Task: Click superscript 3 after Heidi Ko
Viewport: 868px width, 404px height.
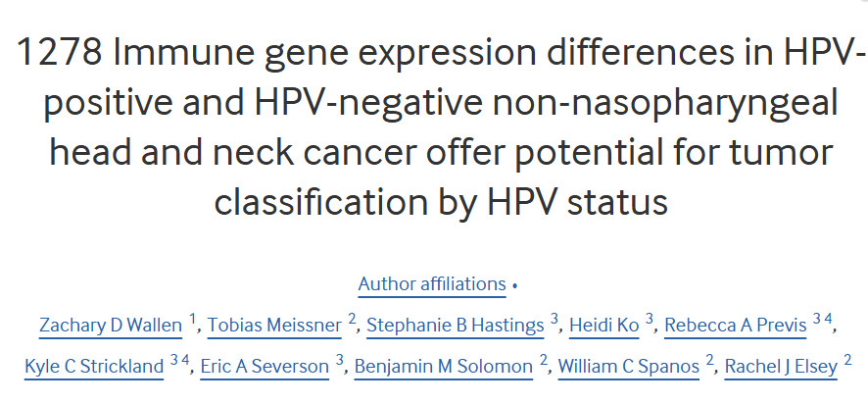Action: pos(650,320)
